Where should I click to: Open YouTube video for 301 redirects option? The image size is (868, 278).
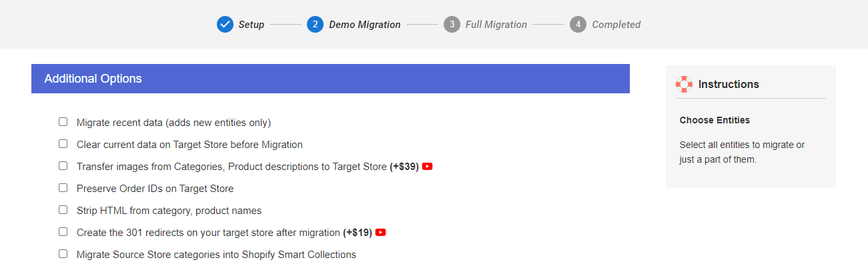coord(381,233)
